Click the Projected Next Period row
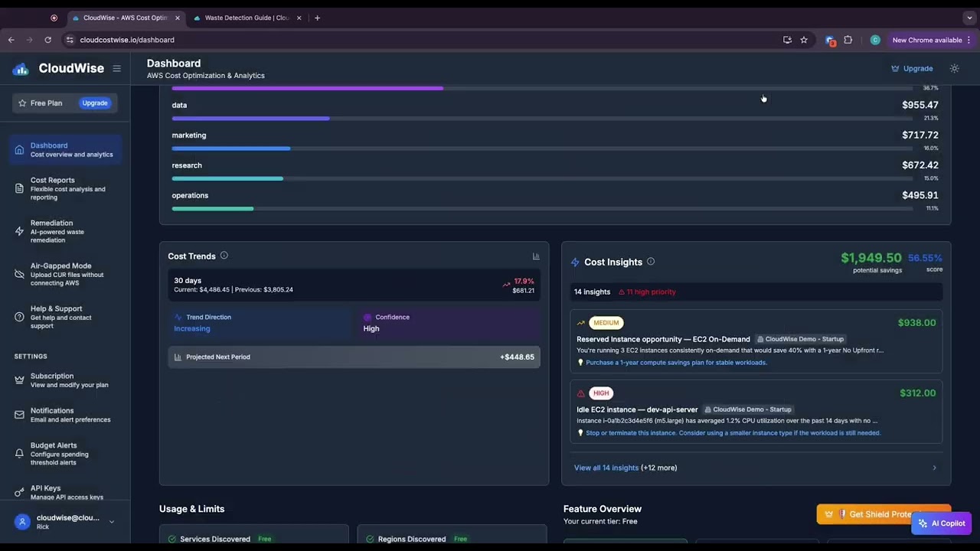This screenshot has height=551, width=980. [354, 357]
